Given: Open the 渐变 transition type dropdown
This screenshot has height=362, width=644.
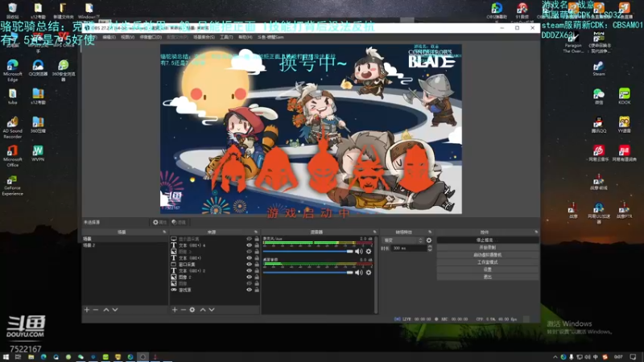Looking at the screenshot, I should pyautogui.click(x=402, y=240).
